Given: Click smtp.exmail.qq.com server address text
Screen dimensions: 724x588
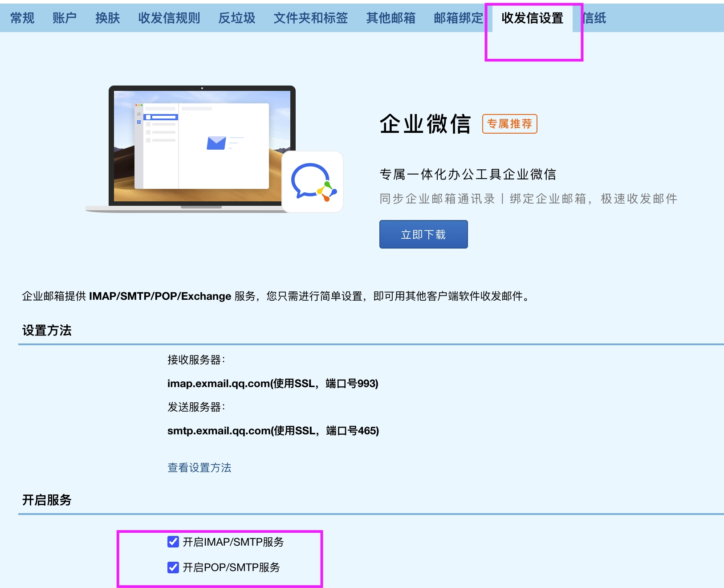Looking at the screenshot, I should (x=273, y=431).
